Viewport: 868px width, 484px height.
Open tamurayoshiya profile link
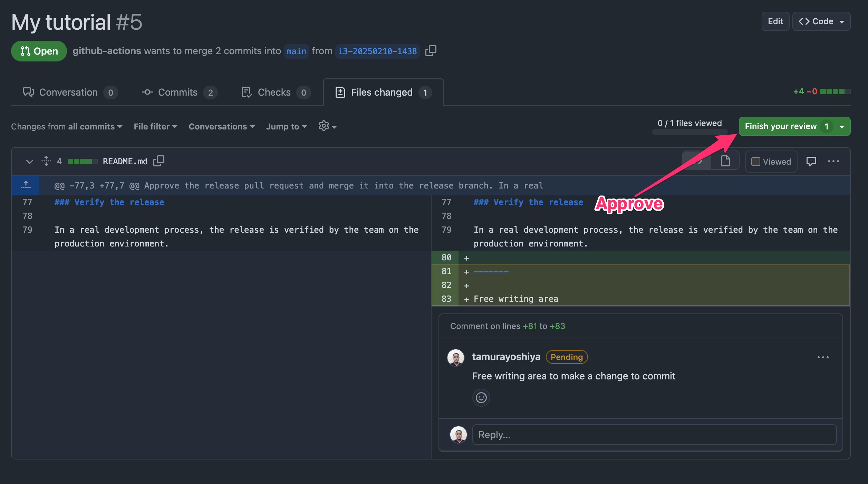(x=506, y=357)
